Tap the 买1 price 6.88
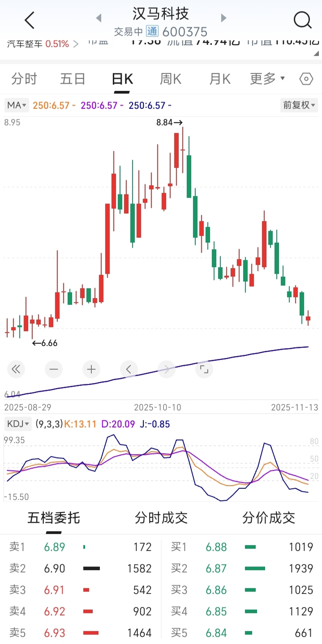The height and width of the screenshot is (644, 322). point(216,547)
